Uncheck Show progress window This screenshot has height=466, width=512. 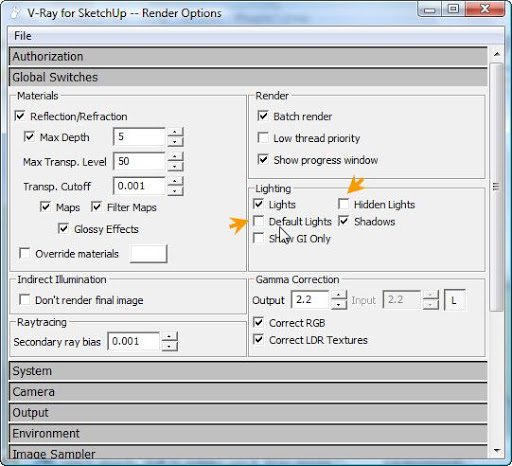click(263, 159)
